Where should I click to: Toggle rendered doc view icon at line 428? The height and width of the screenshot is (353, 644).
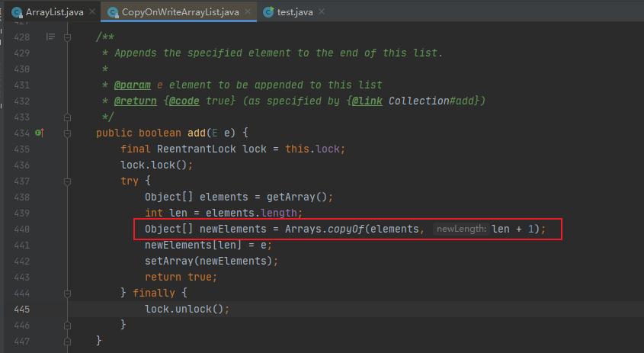click(51, 37)
